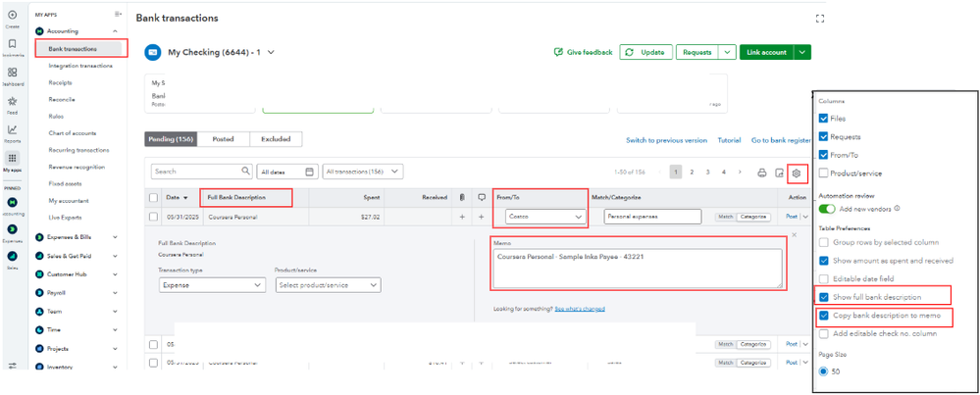
Task: Check the Editable date field option
Action: coord(823,279)
